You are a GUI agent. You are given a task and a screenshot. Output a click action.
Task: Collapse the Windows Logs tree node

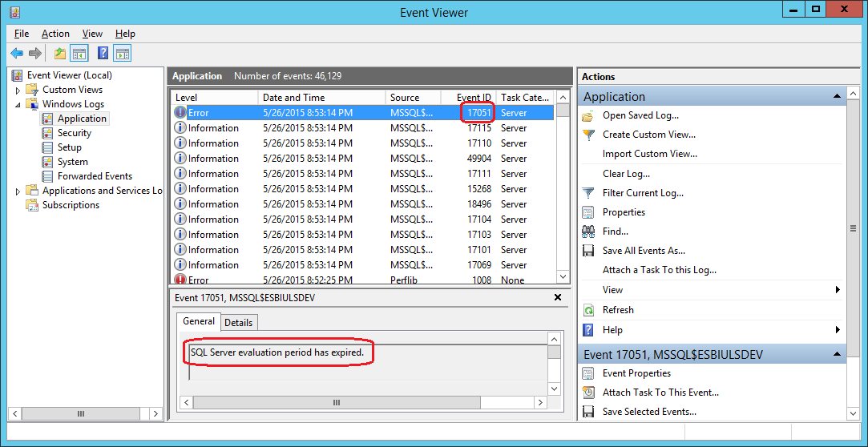18,104
